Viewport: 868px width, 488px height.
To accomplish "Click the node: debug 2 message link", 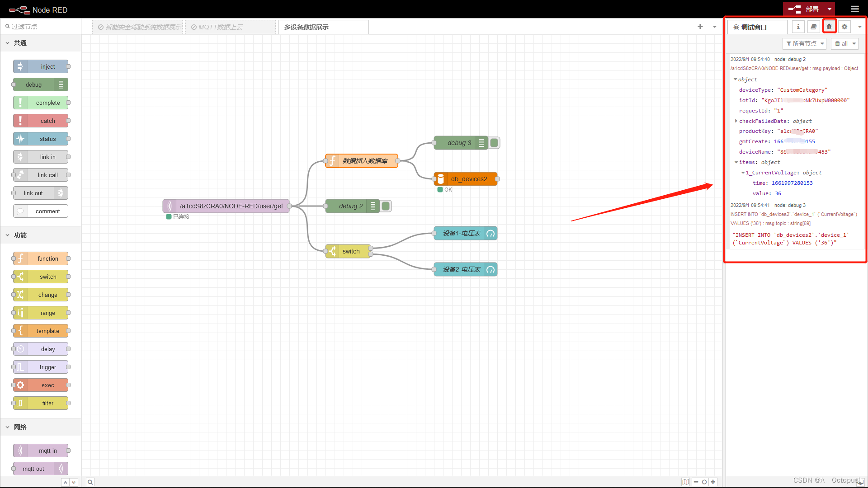I will click(x=790, y=59).
